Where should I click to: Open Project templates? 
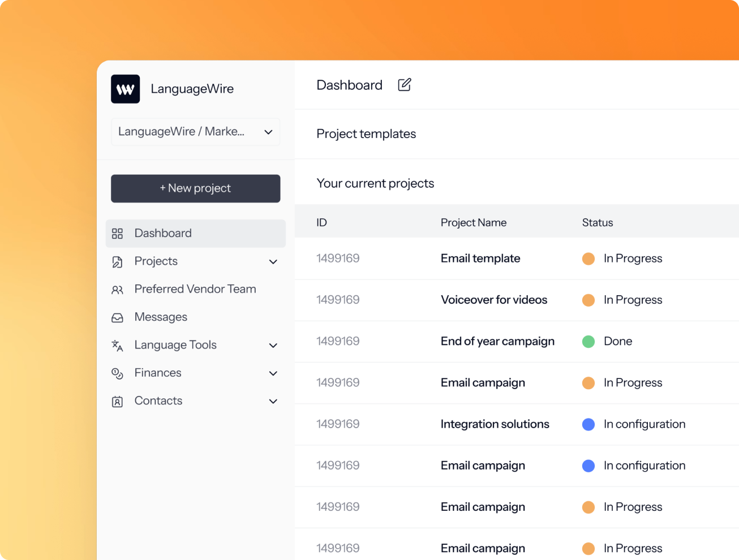pos(366,133)
